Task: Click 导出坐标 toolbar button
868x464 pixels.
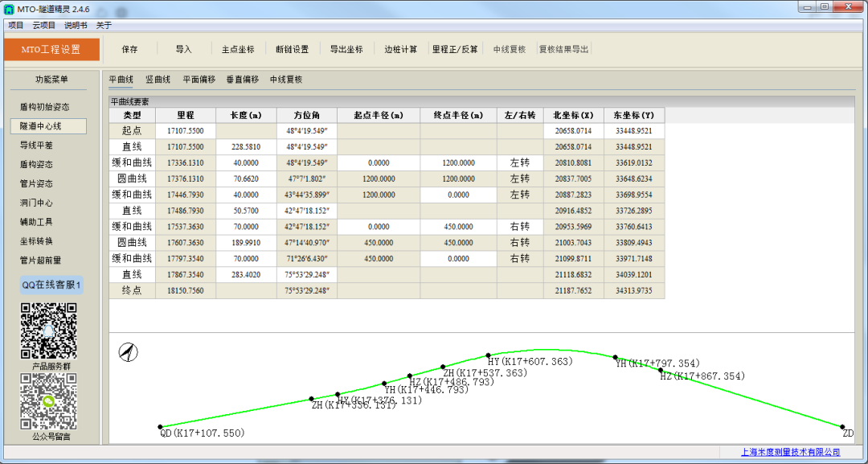Action: pyautogui.click(x=346, y=49)
